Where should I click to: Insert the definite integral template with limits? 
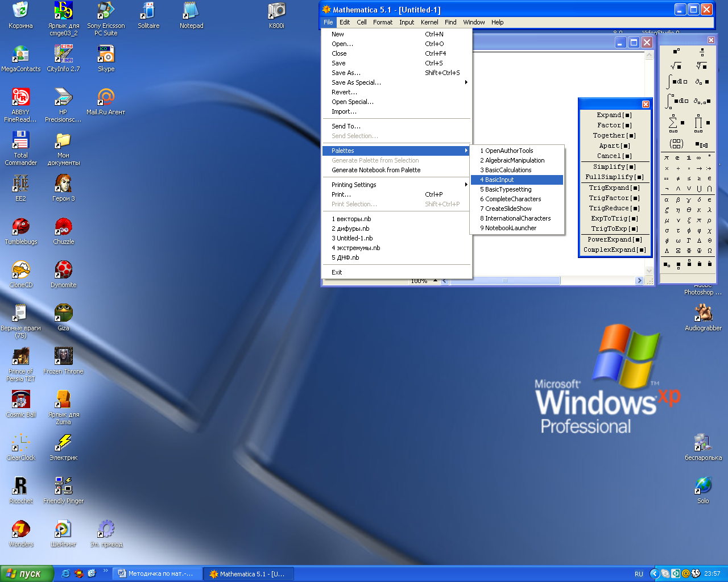coord(677,101)
